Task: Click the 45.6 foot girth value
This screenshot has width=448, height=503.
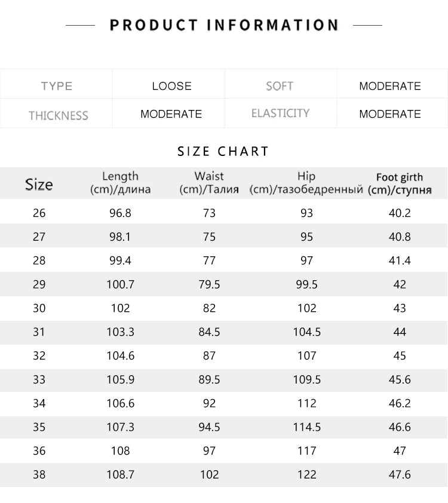Action: point(400,379)
